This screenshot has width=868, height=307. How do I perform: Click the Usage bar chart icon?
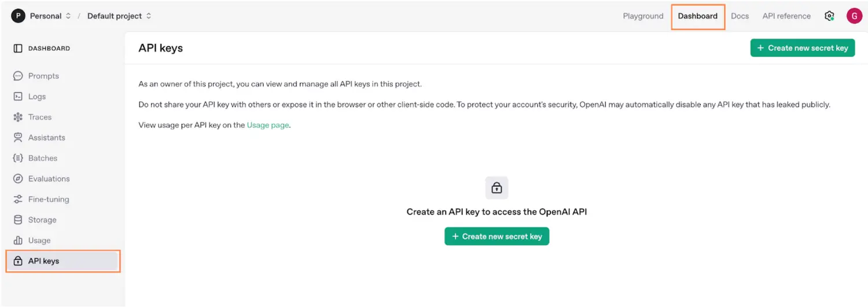click(18, 241)
